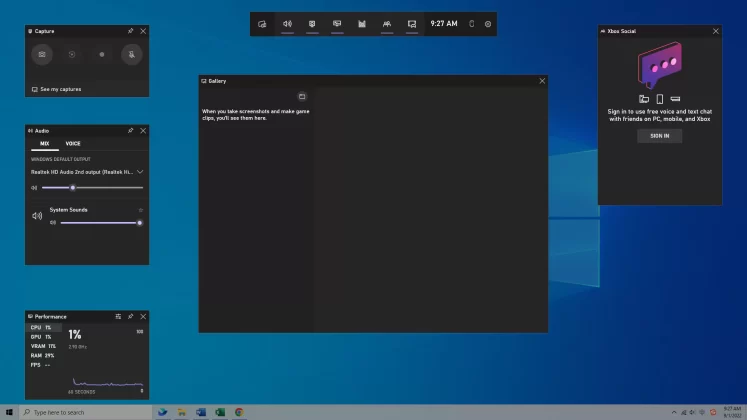Screen dimensions: 747x420
Task: Toggle the Resources widget from Game Bar toolbar
Action: [x=362, y=24]
